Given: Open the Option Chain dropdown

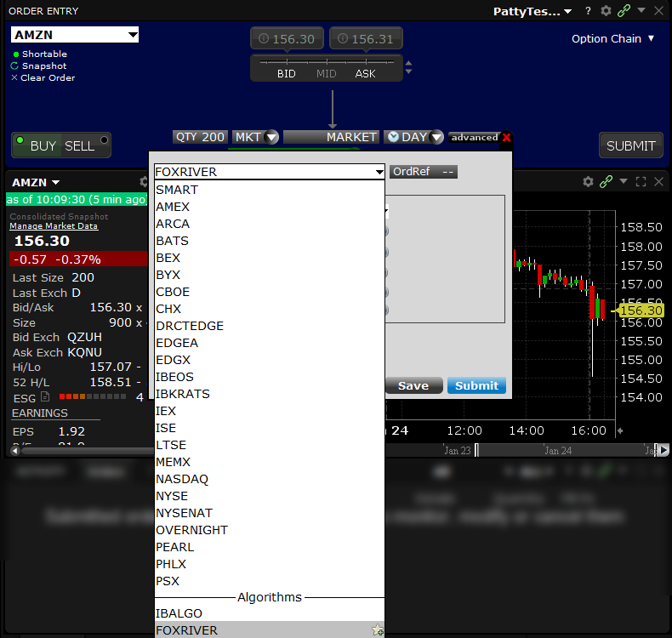Looking at the screenshot, I should (x=612, y=38).
